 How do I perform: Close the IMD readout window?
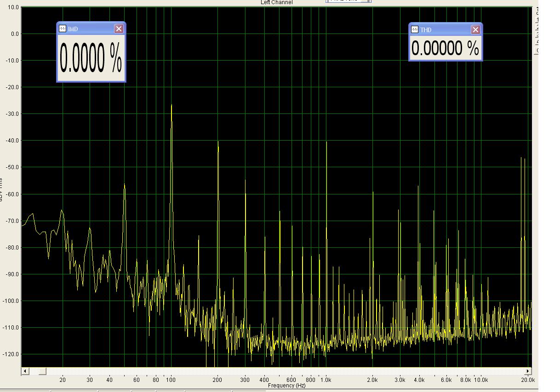point(119,29)
